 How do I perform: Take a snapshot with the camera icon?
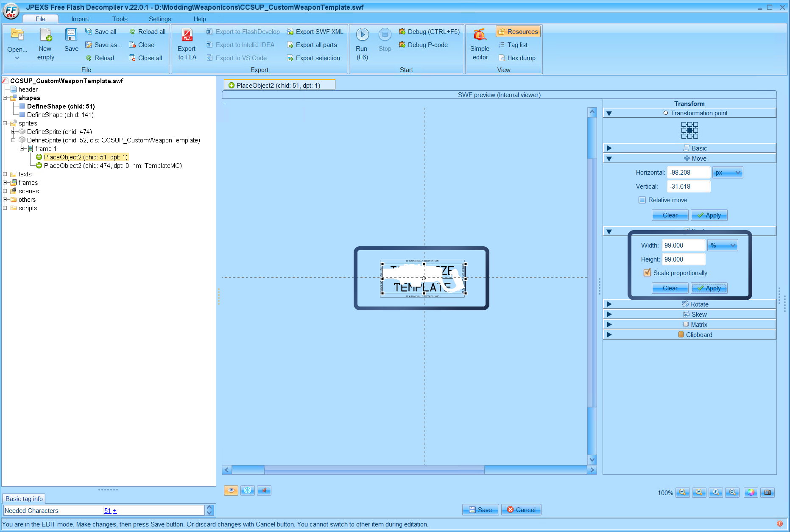[768, 493]
